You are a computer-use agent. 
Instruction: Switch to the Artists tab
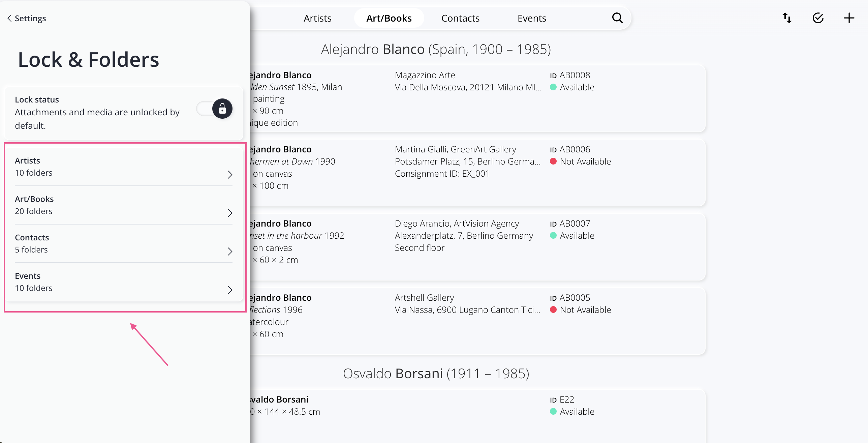317,18
